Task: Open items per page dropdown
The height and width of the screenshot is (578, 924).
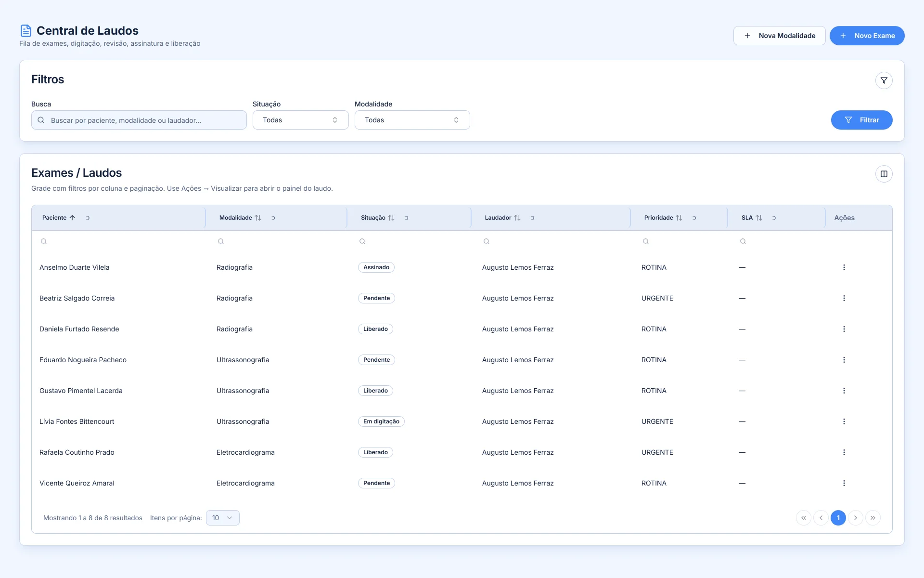Action: click(222, 518)
